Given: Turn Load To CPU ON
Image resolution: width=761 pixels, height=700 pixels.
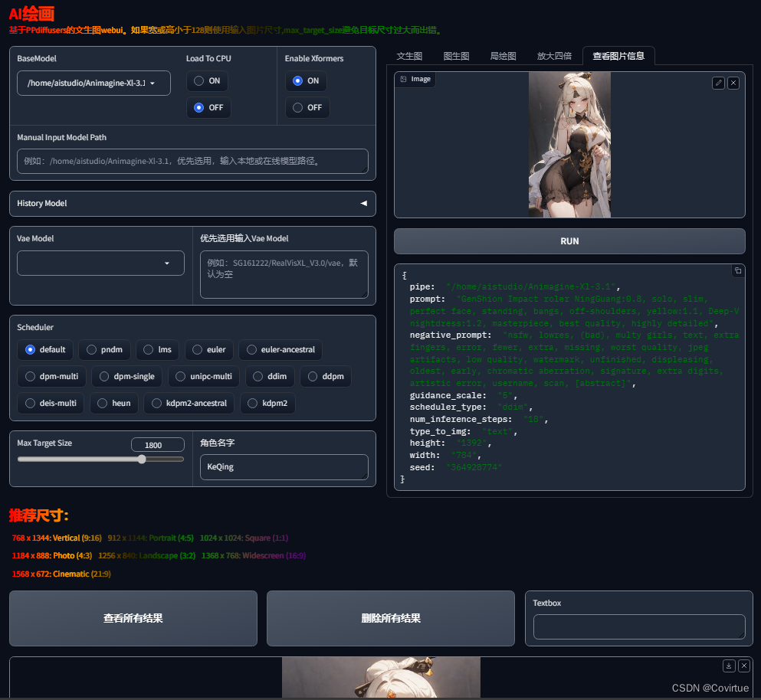Looking at the screenshot, I should [207, 81].
